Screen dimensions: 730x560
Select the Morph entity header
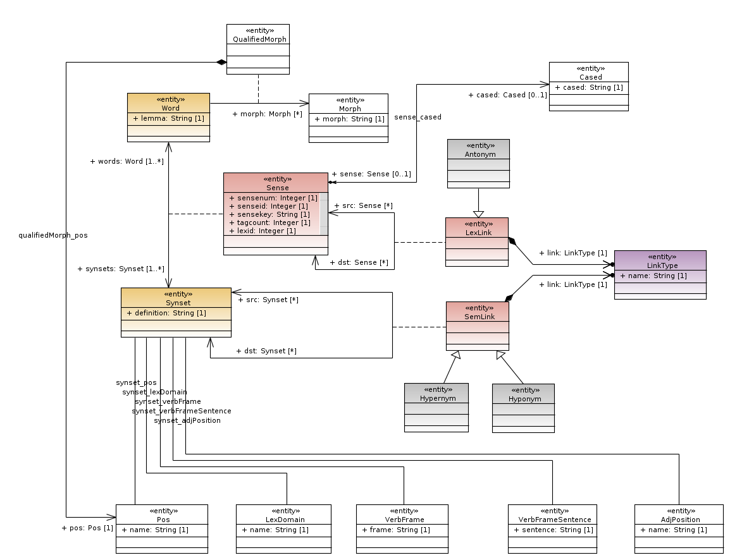coord(349,104)
